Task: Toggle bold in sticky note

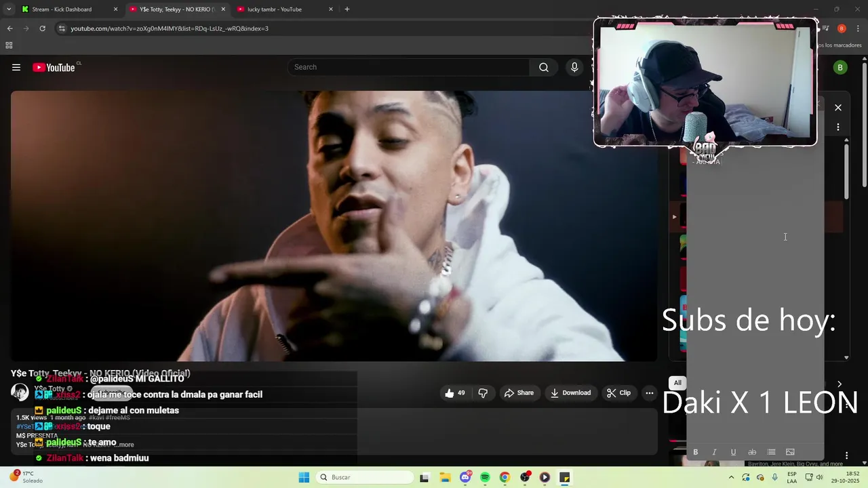Action: click(695, 452)
